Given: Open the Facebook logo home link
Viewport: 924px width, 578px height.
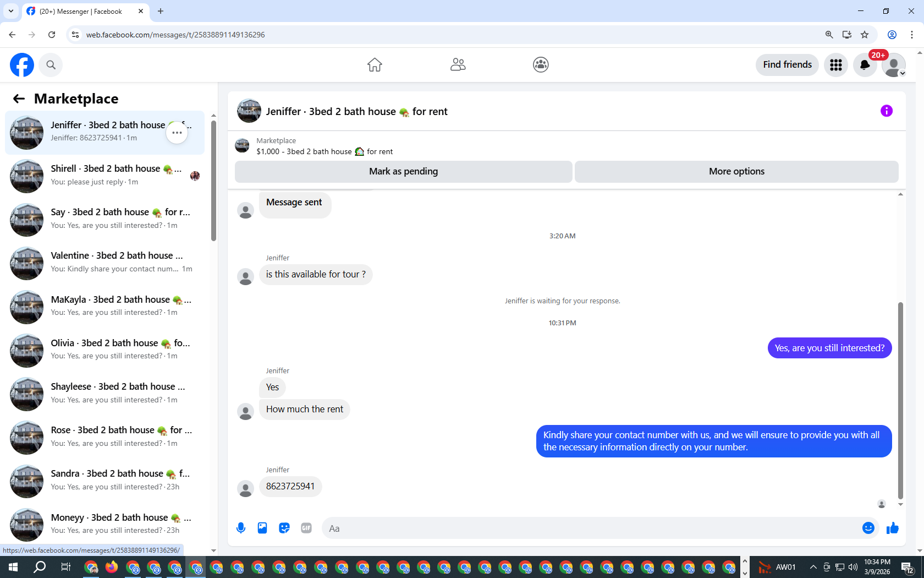Looking at the screenshot, I should pyautogui.click(x=22, y=65).
